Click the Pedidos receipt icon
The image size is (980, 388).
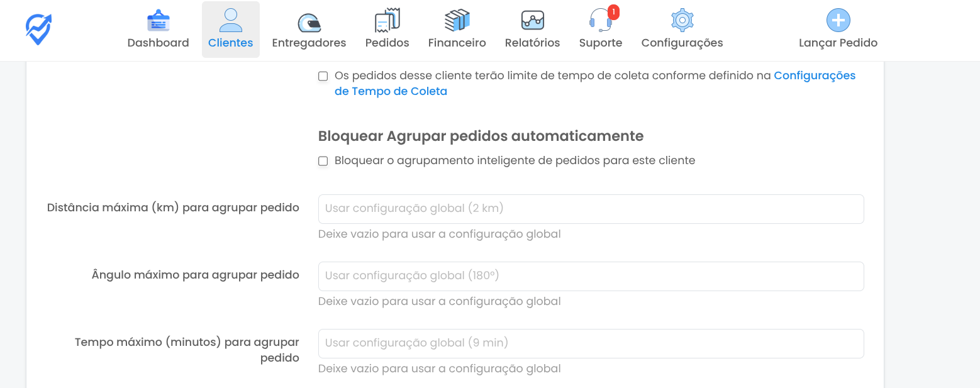pyautogui.click(x=387, y=21)
